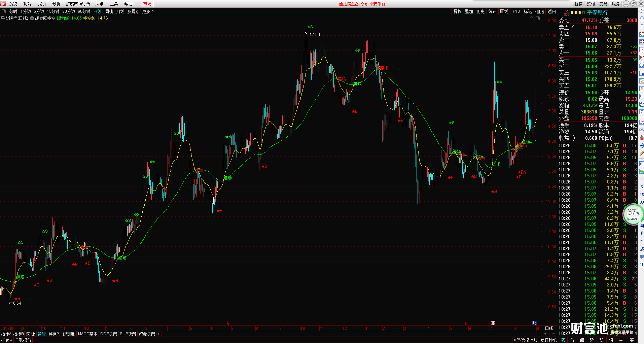Click the R300 badge next to stock code

click(x=566, y=13)
